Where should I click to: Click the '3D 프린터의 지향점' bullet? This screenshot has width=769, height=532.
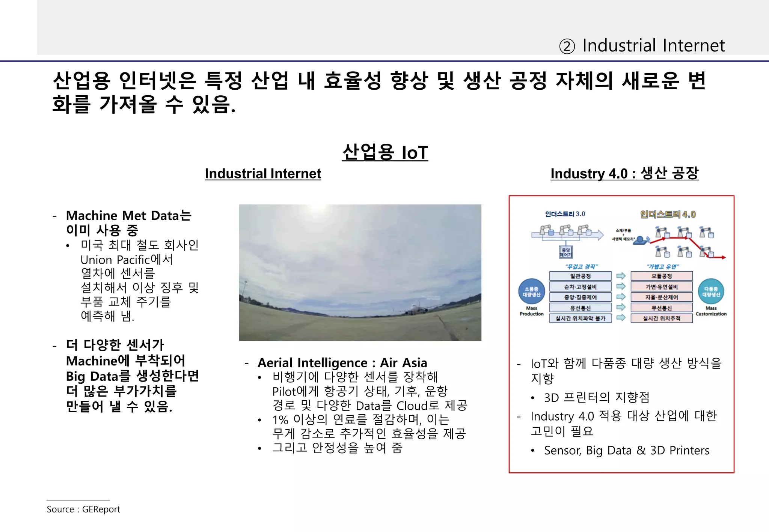(x=597, y=397)
